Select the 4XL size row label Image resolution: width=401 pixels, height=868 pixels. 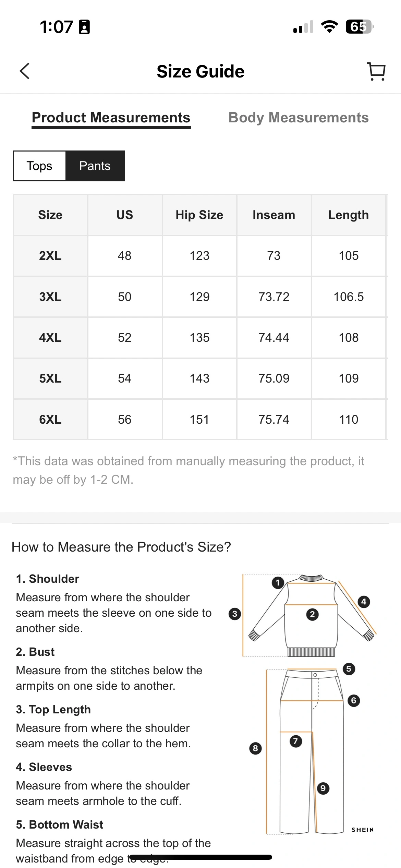[x=50, y=338]
